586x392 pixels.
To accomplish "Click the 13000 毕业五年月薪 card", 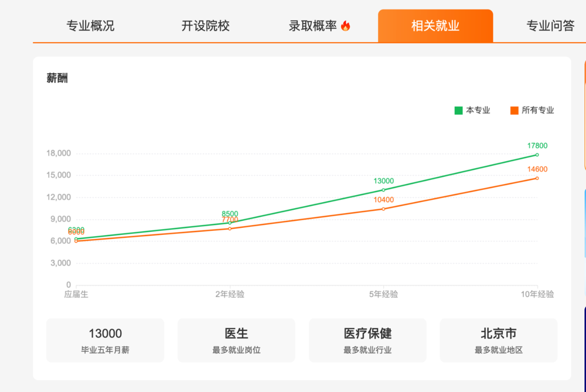I will click(x=105, y=340).
